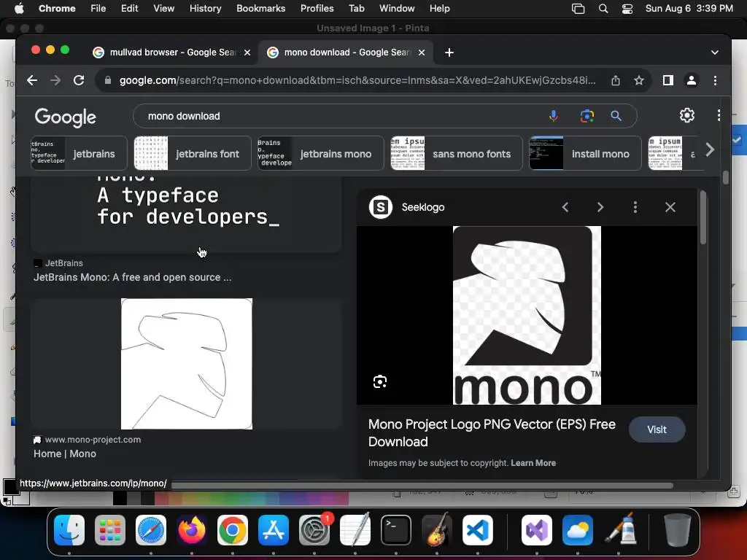The height and width of the screenshot is (560, 747).
Task: Open the Home | Mono result link
Action: click(x=65, y=454)
